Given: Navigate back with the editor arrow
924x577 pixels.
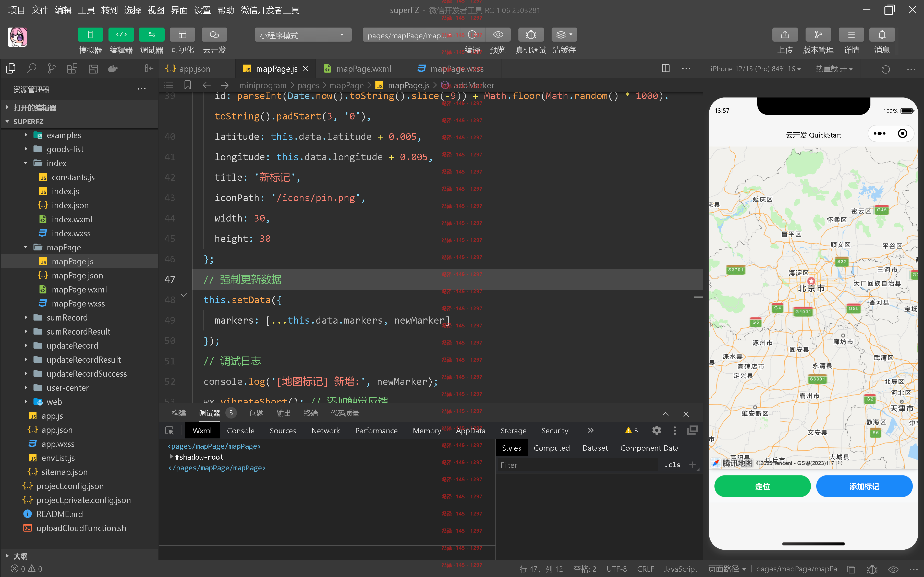Looking at the screenshot, I should tap(206, 85).
